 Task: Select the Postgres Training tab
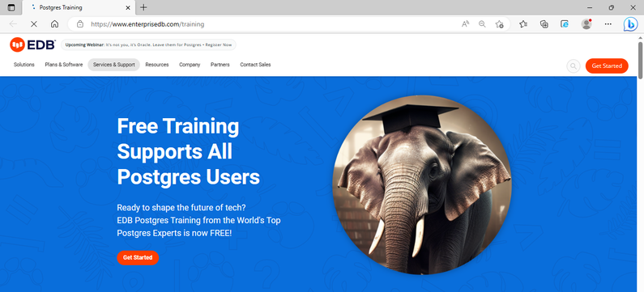[x=78, y=8]
